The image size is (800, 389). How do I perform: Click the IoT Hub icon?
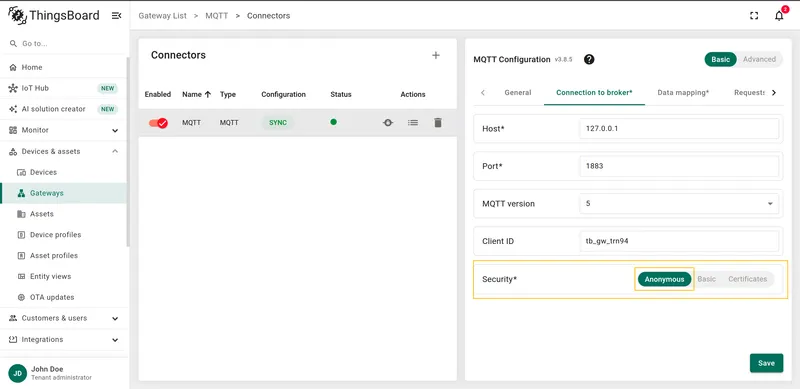tap(13, 88)
